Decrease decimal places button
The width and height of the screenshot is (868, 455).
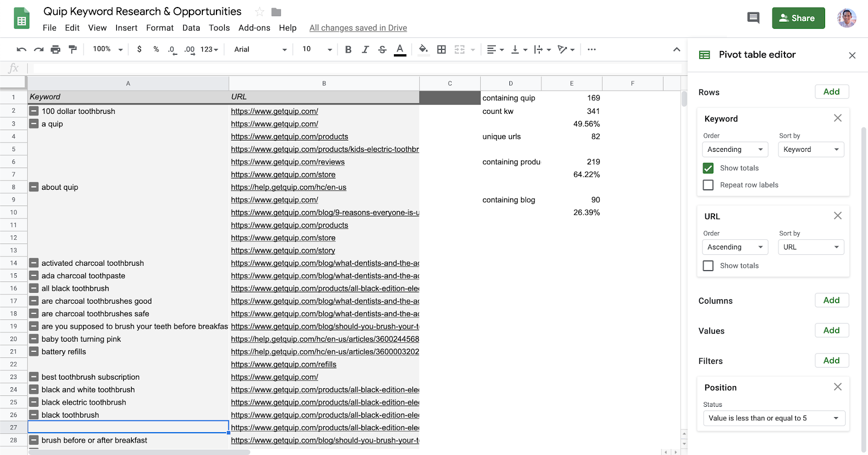coord(171,49)
